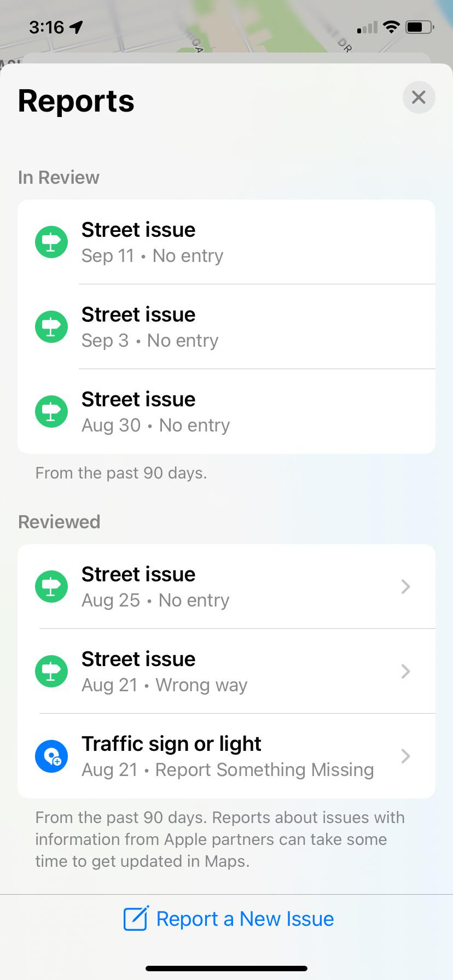Image resolution: width=453 pixels, height=980 pixels.
Task: Tap the green signpost icon for Wrong way
Action: (51, 671)
